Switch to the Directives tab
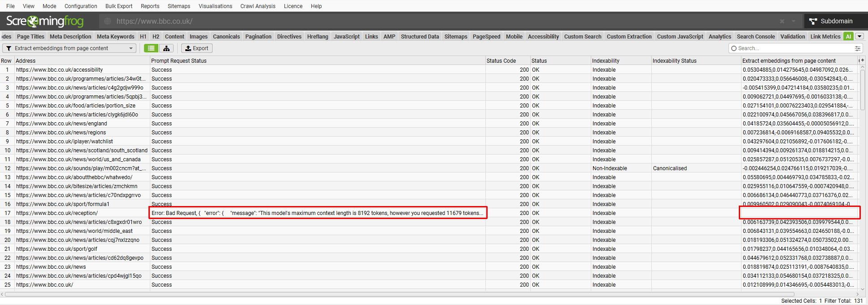The image size is (868, 305). click(289, 37)
